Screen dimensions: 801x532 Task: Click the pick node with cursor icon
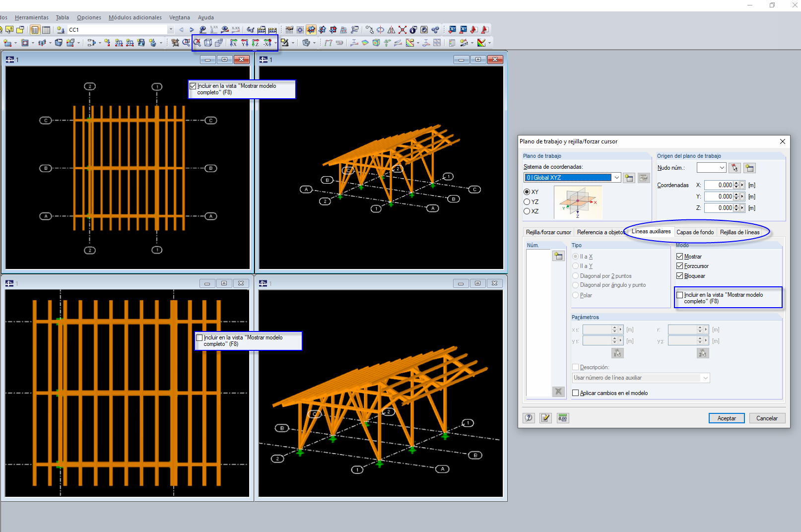pos(734,168)
